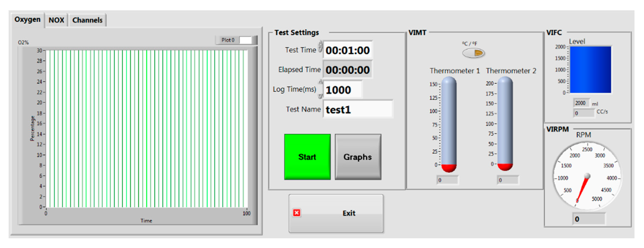
Task: Increment the Log Time(ms) up arrow
Action: pyautogui.click(x=320, y=82)
